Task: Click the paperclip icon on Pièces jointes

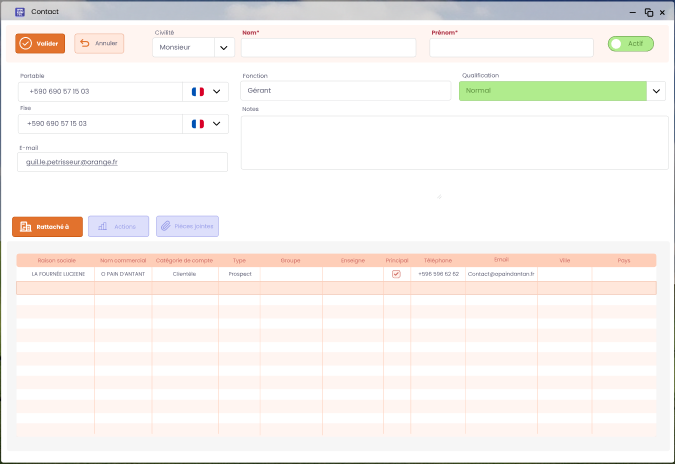Action: point(166,227)
